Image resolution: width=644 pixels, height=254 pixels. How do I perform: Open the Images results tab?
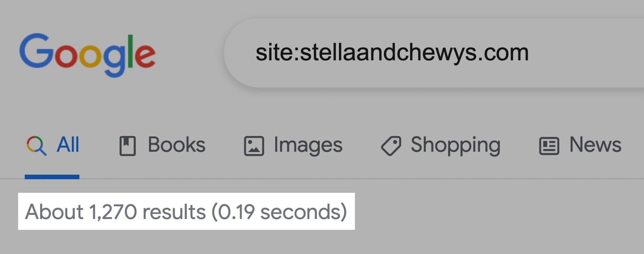coord(308,145)
